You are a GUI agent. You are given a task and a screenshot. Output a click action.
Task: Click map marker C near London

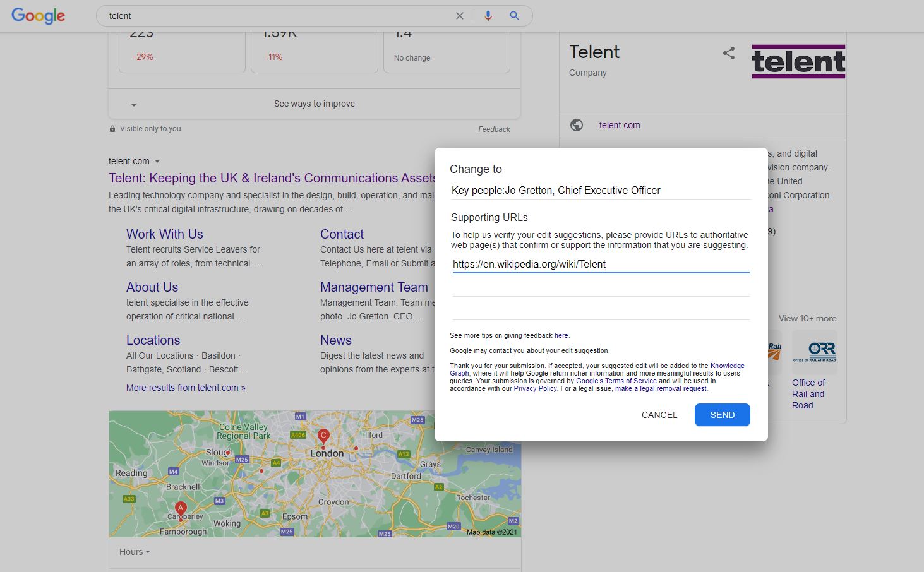click(323, 436)
